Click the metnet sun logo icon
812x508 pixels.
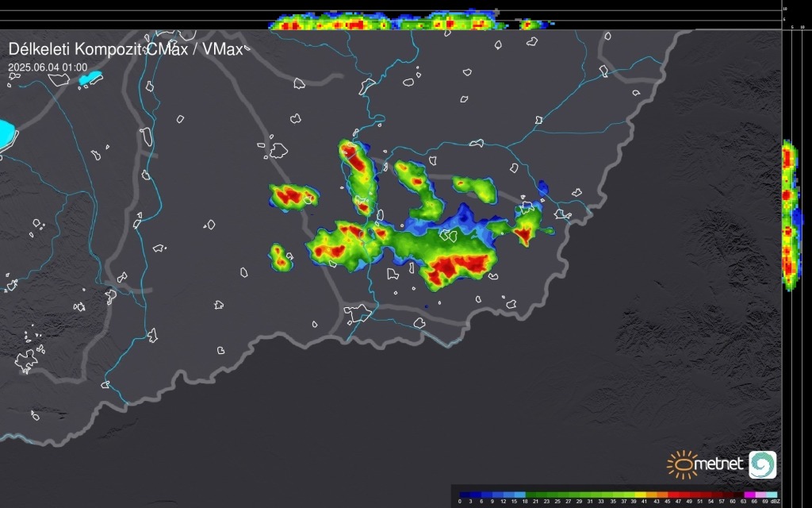point(680,464)
